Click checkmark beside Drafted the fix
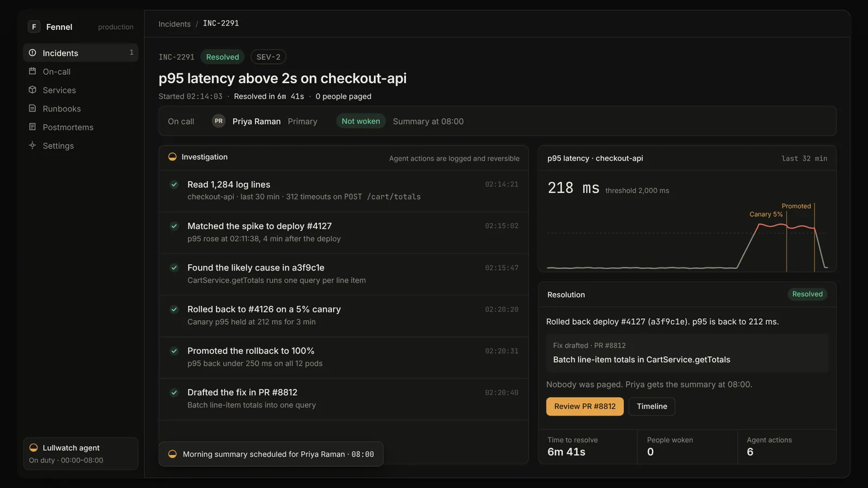Screen dimensions: 868x488 point(174,393)
